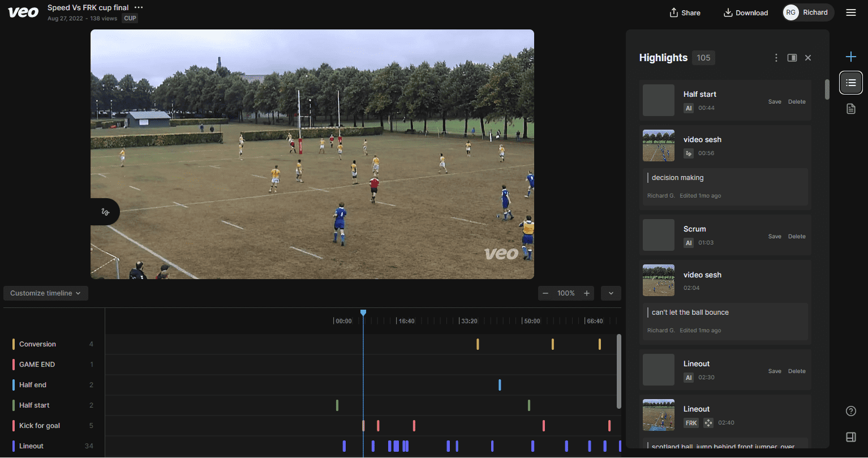Click the panel icon at bottom right
Image resolution: width=868 pixels, height=458 pixels.
click(x=850, y=437)
